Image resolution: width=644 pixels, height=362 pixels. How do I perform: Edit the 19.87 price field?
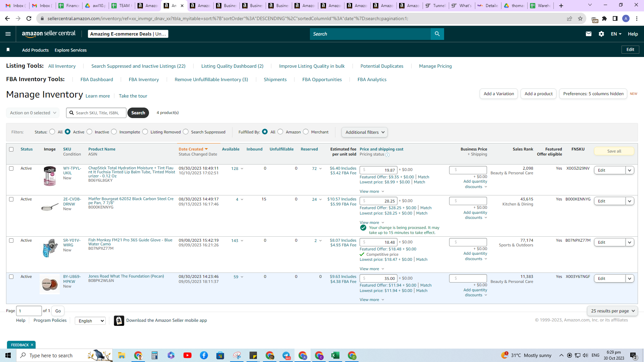coord(378,170)
